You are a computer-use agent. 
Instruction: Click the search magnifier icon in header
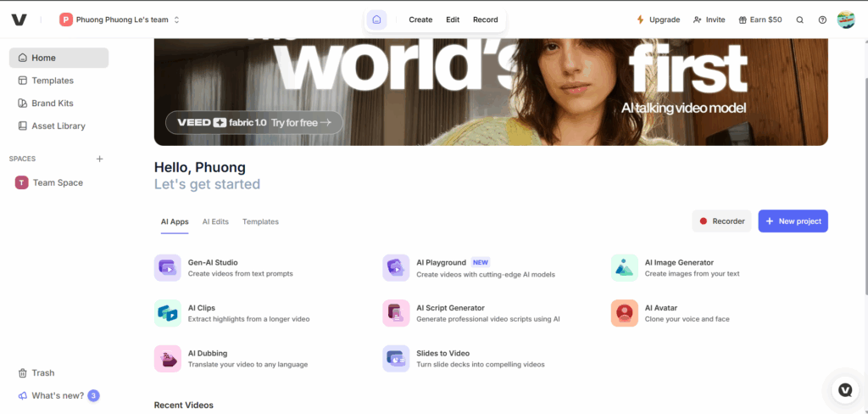799,20
